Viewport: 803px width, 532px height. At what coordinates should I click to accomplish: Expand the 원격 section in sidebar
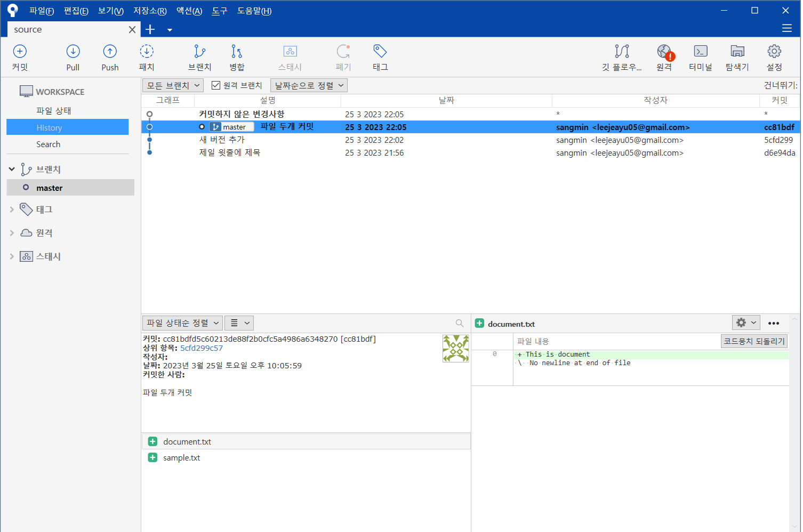[12, 233]
